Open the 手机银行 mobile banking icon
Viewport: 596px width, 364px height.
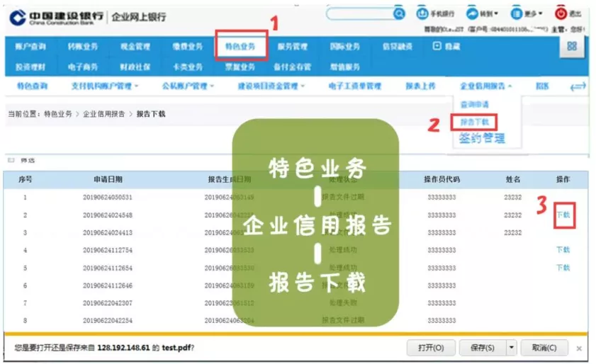[x=422, y=13]
